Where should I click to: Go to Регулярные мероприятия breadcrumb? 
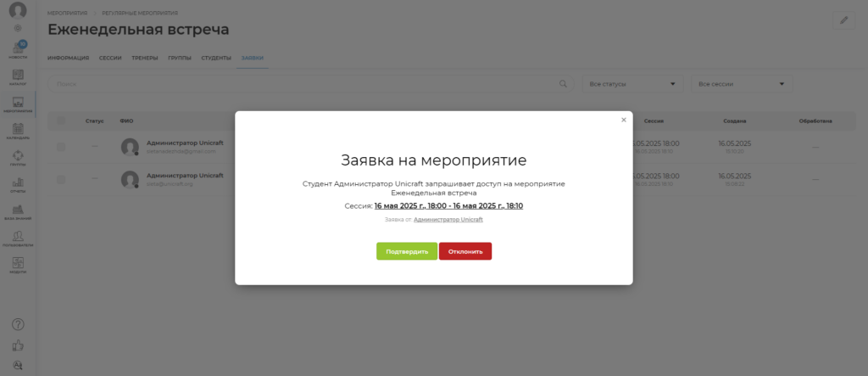[140, 13]
